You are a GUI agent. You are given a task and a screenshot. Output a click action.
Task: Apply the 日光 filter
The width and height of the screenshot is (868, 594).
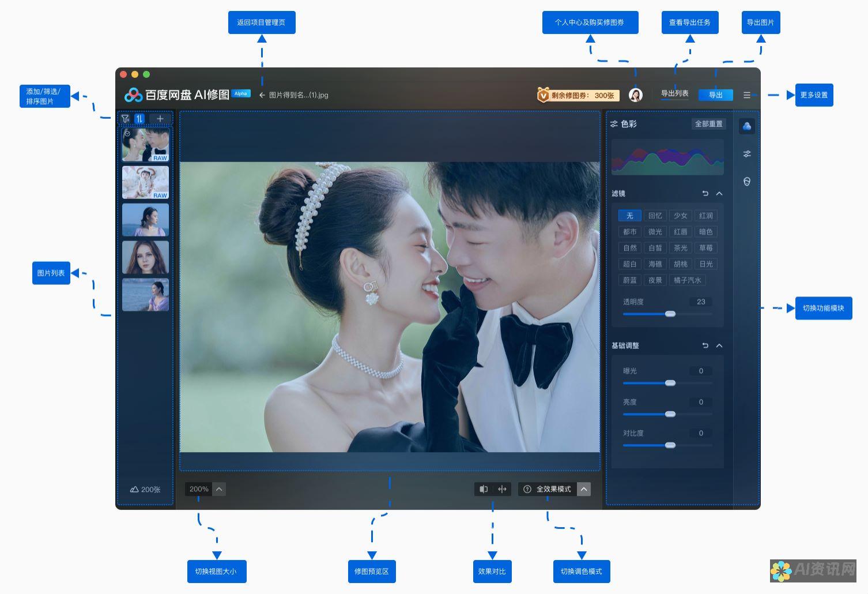706,264
